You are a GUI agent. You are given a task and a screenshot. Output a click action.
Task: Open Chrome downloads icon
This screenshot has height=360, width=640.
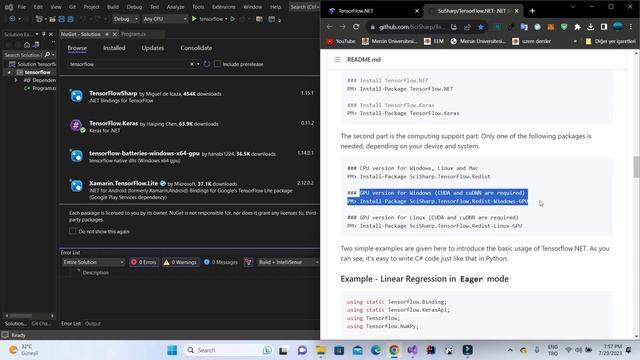(591, 27)
